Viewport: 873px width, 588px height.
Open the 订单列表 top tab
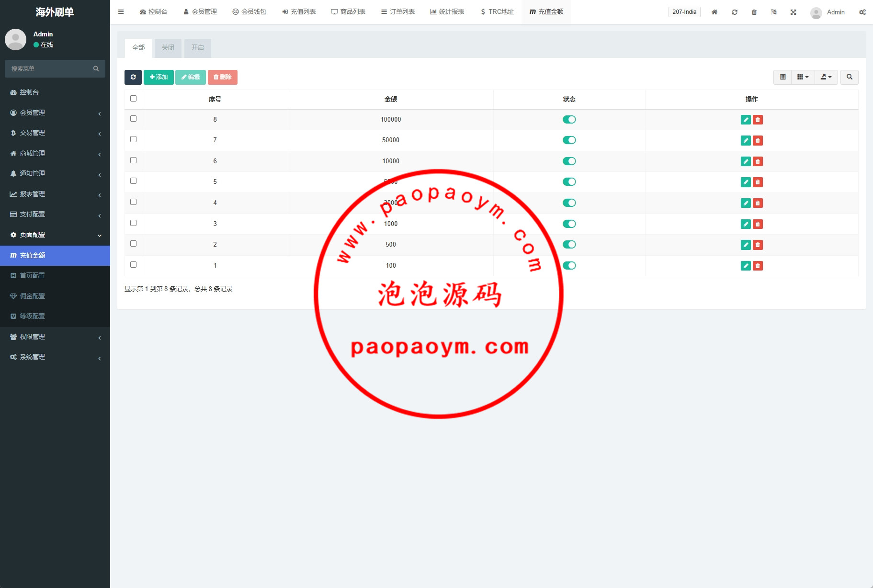pyautogui.click(x=398, y=12)
